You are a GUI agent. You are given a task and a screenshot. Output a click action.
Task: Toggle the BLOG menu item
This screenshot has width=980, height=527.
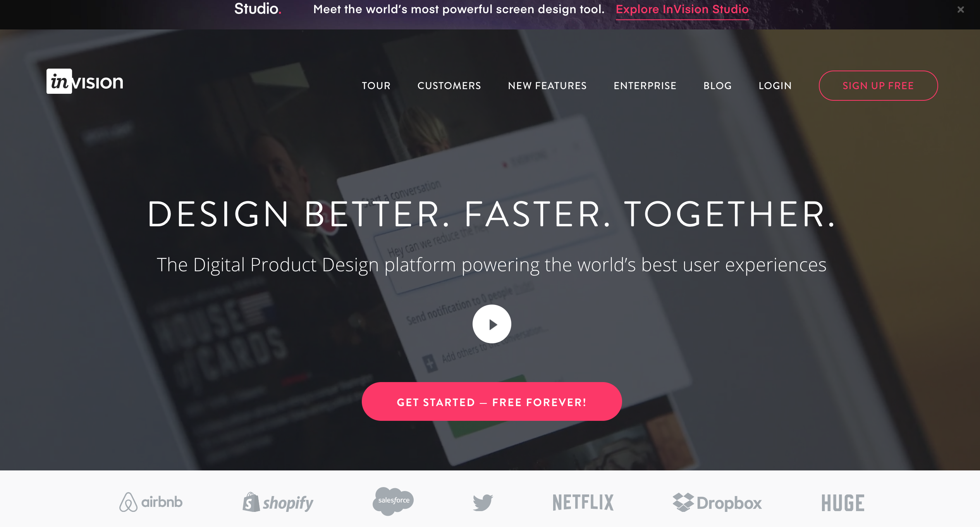(x=717, y=85)
